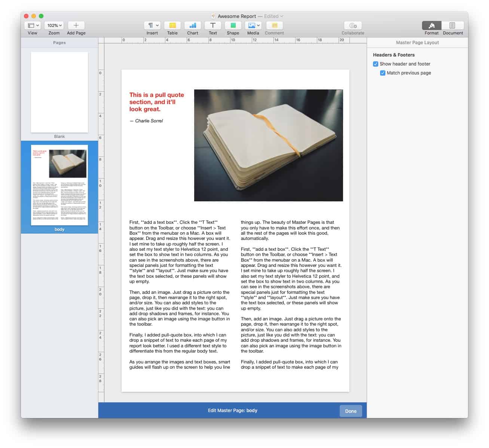Select the Blank page thumbnail in sidebar
489x448 pixels.
coord(59,92)
